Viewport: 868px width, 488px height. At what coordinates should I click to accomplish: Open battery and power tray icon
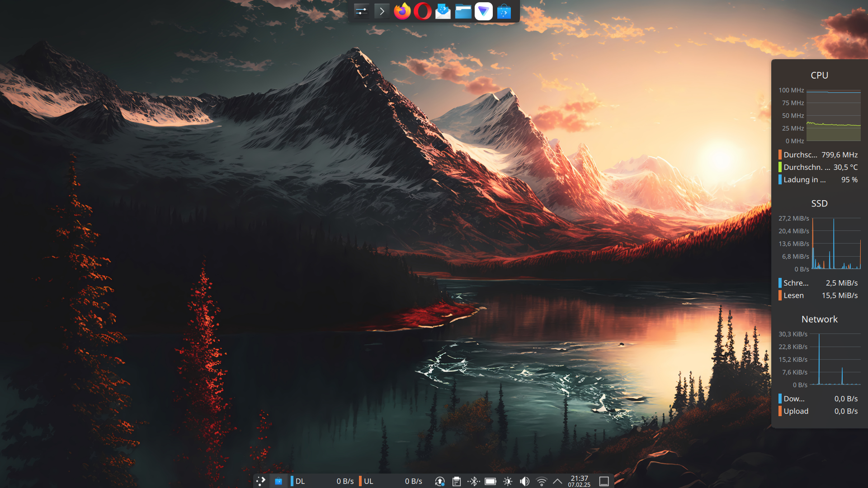click(491, 481)
